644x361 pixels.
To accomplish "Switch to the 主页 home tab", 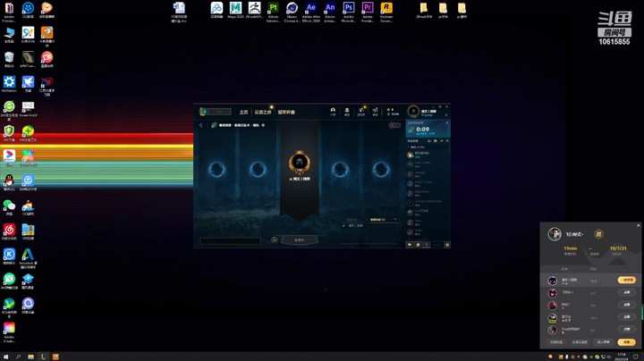I will click(x=244, y=112).
